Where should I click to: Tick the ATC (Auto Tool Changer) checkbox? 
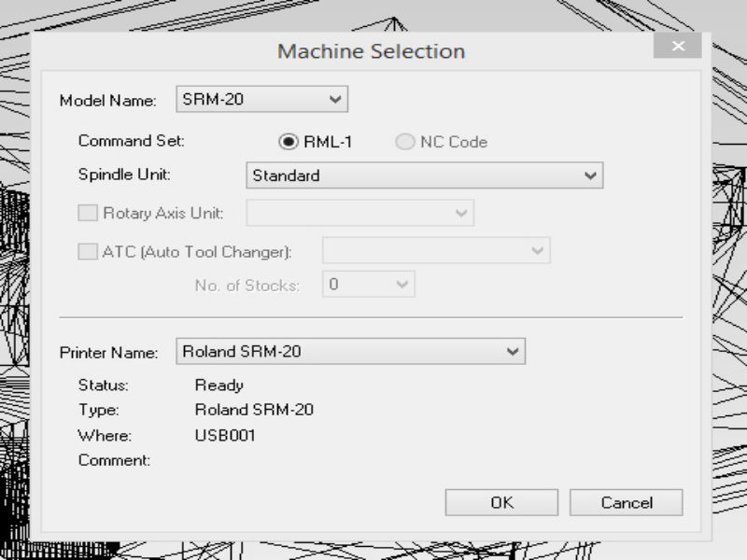coord(88,251)
